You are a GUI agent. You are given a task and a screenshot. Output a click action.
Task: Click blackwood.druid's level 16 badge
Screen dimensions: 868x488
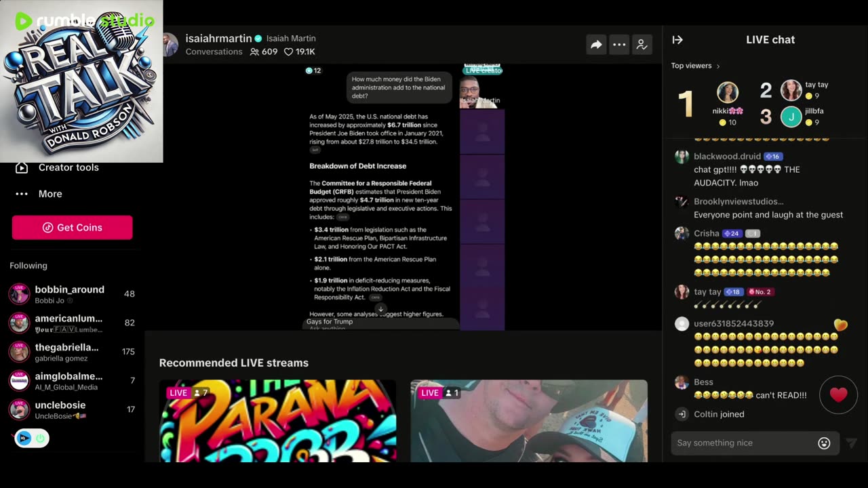tap(773, 157)
